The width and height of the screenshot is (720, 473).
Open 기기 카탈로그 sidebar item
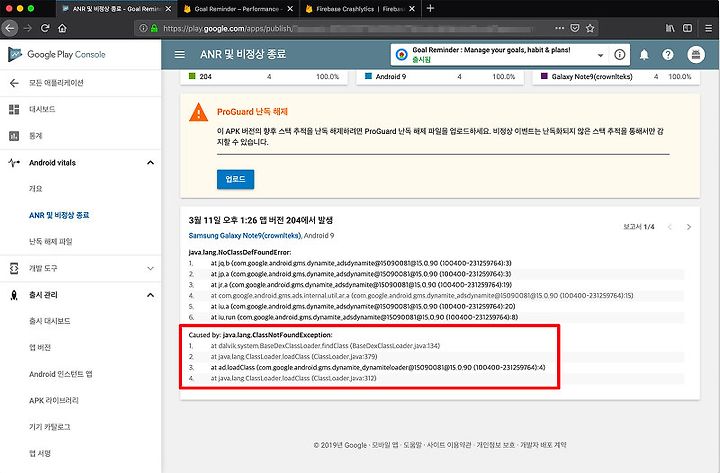coord(50,427)
